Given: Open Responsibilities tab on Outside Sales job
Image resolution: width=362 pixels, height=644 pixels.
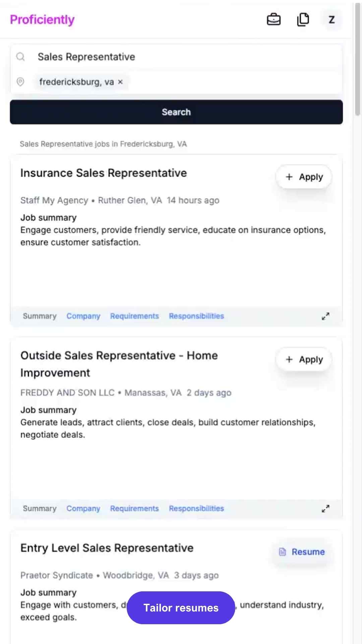Looking at the screenshot, I should [x=196, y=508].
